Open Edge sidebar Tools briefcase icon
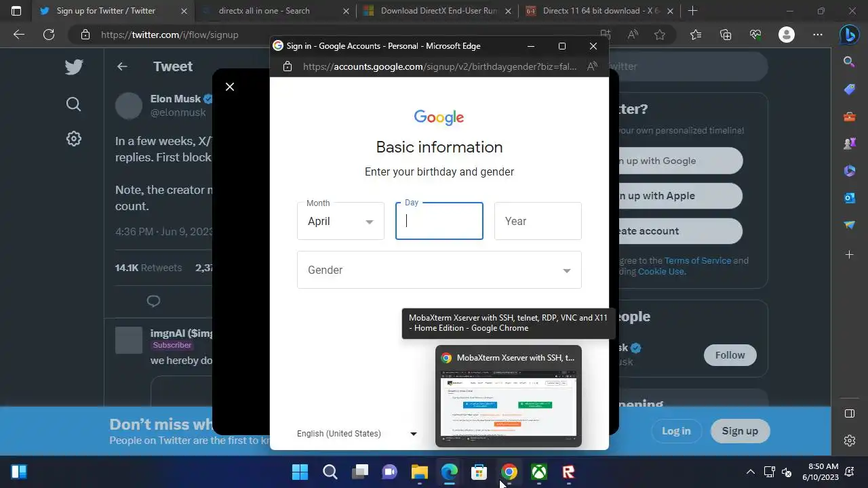 click(850, 117)
